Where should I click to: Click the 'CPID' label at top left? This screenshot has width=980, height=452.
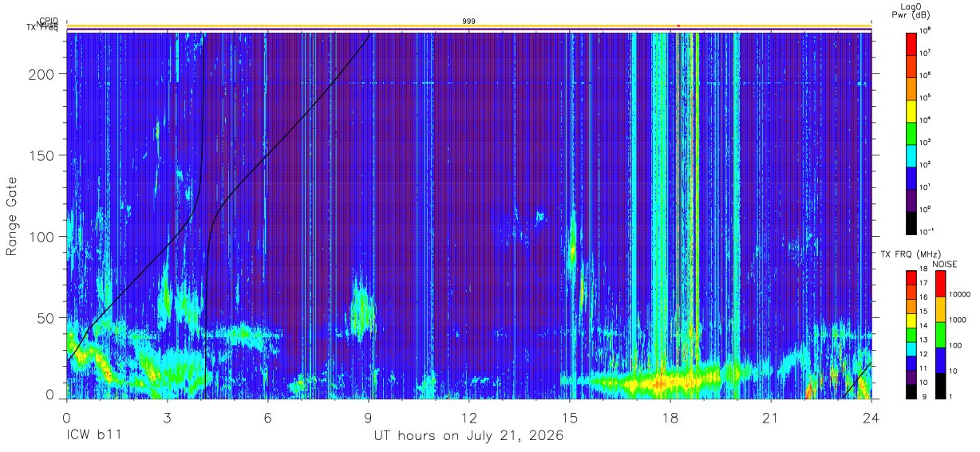pos(48,21)
